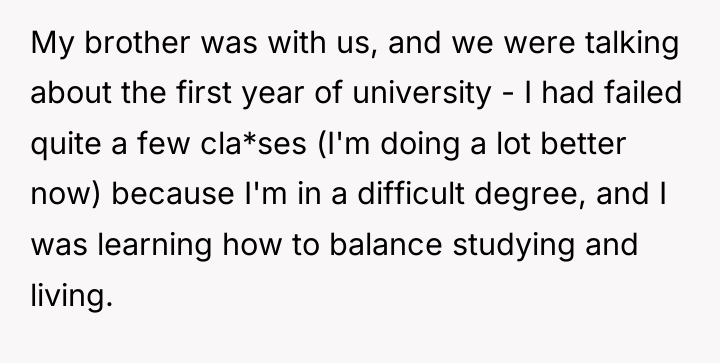Image resolution: width=720 pixels, height=363 pixels.
Task: Click the word "year" in second line
Action: (273, 95)
